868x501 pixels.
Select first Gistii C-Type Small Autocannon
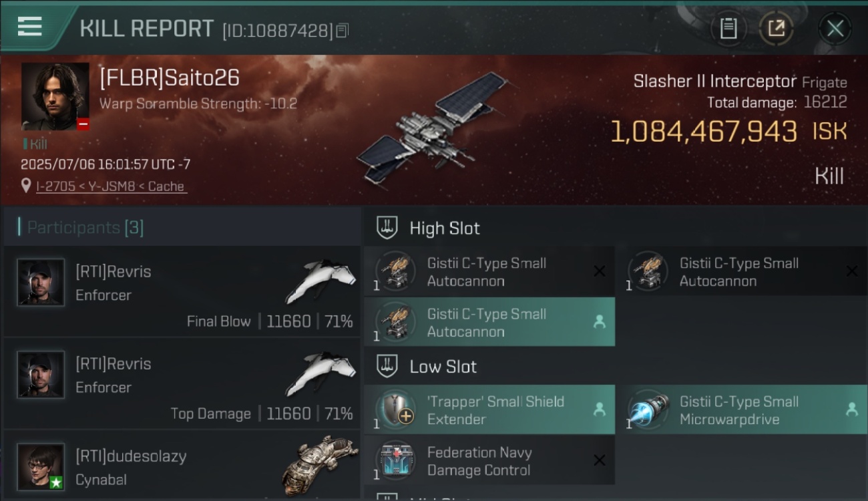[x=489, y=272]
